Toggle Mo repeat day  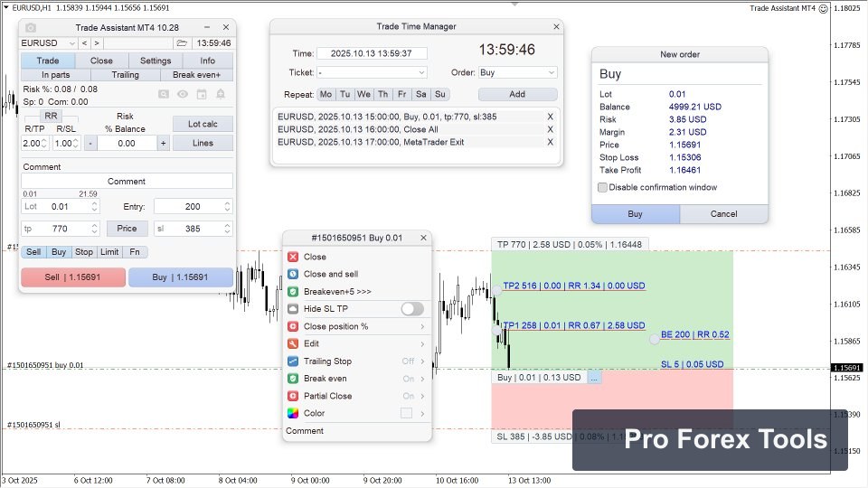(326, 95)
